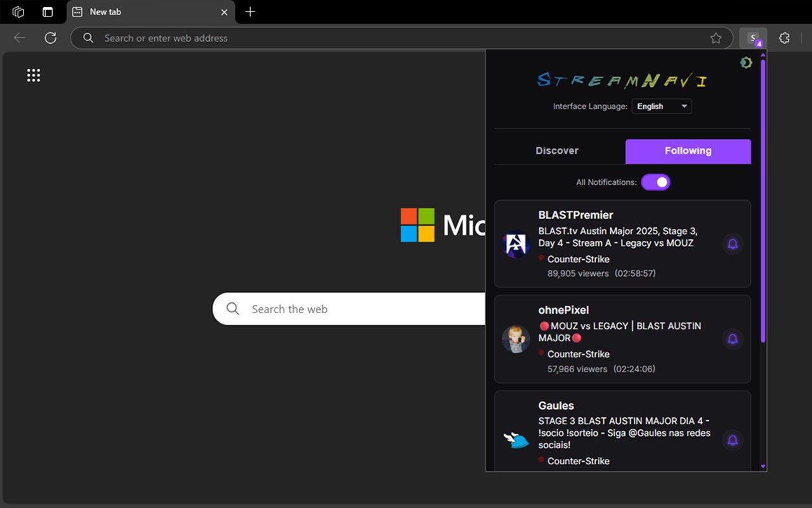Open the browser Extensions puzzle icon
The image size is (812, 508).
[785, 38]
